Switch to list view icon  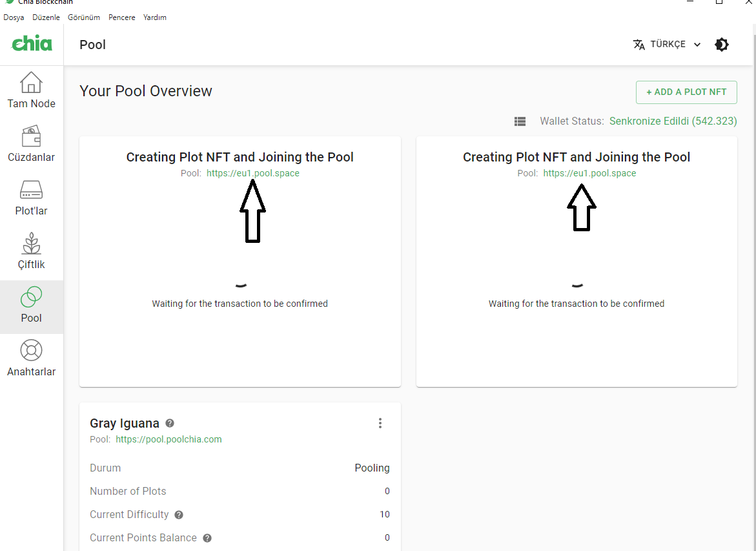520,121
